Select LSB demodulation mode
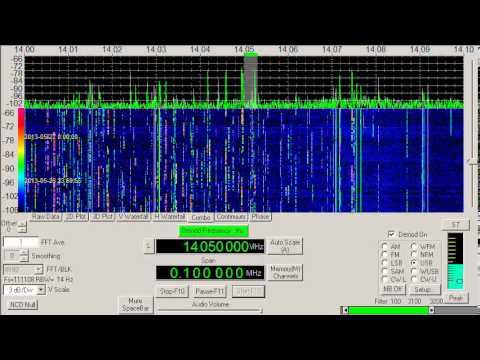Screen dimensions: 480x360 pos(385,263)
